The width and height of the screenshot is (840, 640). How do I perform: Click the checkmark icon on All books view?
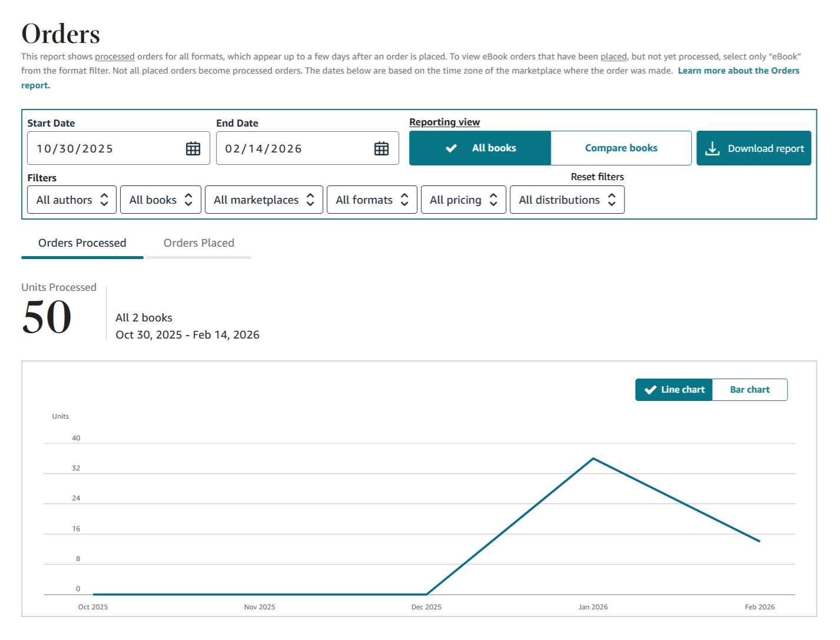(x=451, y=148)
